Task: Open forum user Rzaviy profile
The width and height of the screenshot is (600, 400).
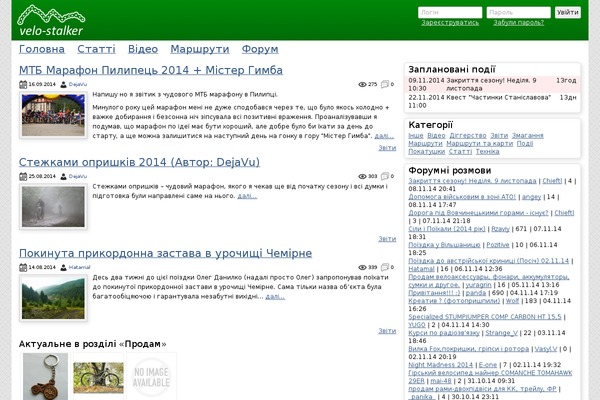Action: (x=501, y=229)
